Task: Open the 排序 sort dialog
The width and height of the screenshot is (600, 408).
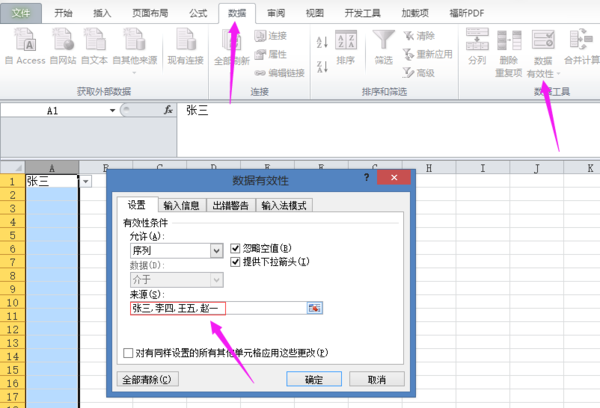Action: pyautogui.click(x=346, y=47)
